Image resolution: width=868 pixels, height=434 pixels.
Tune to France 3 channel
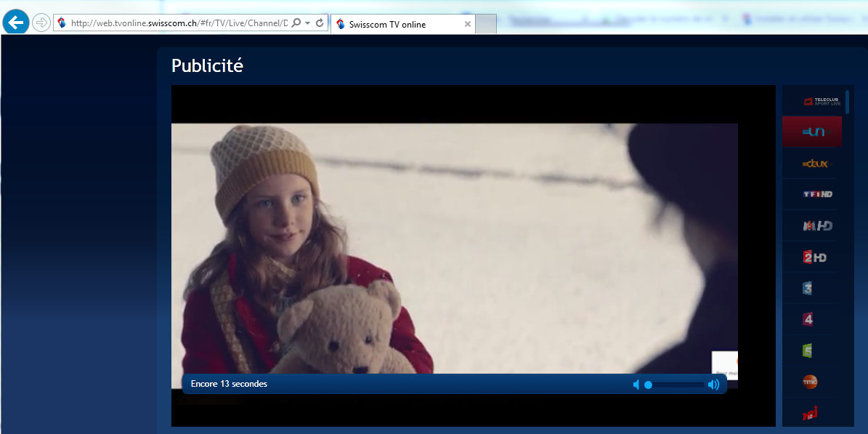808,289
